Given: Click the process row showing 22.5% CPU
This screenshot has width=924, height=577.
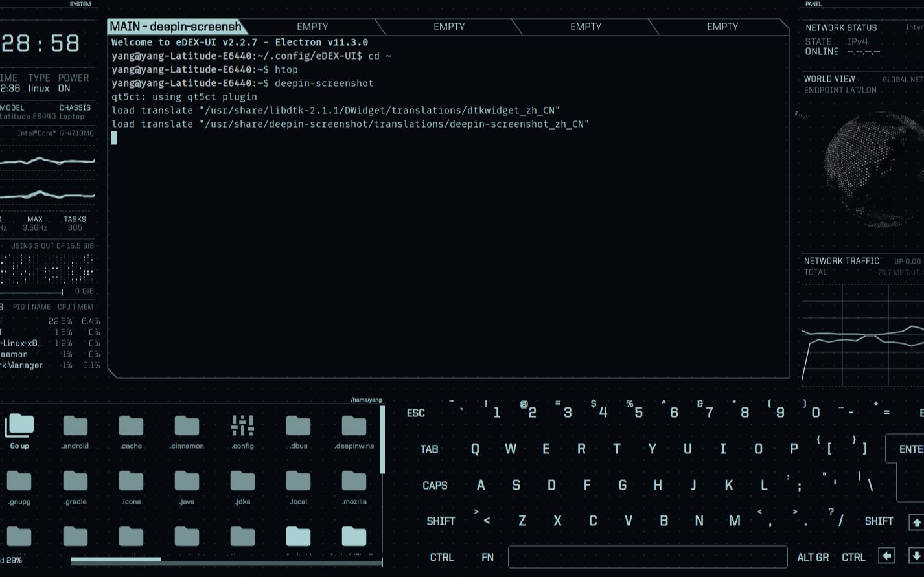Looking at the screenshot, I should pos(50,321).
